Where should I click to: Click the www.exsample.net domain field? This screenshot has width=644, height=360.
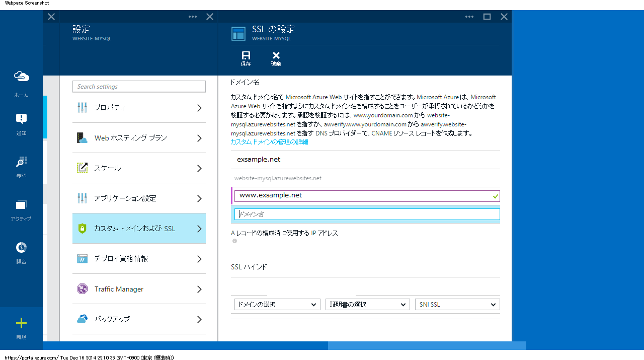362,196
